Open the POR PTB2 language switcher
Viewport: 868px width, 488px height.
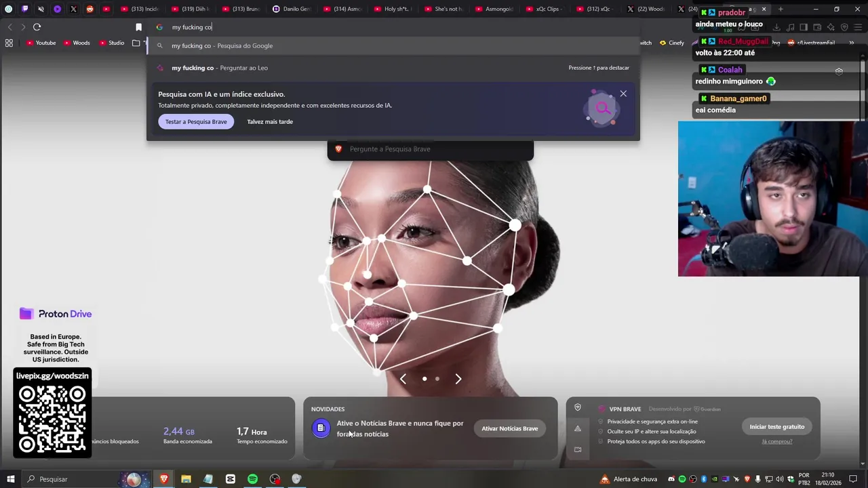pyautogui.click(x=804, y=479)
